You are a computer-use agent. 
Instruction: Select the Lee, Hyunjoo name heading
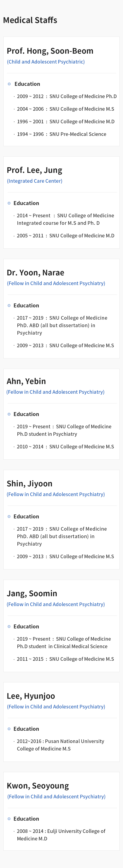click(x=31, y=696)
